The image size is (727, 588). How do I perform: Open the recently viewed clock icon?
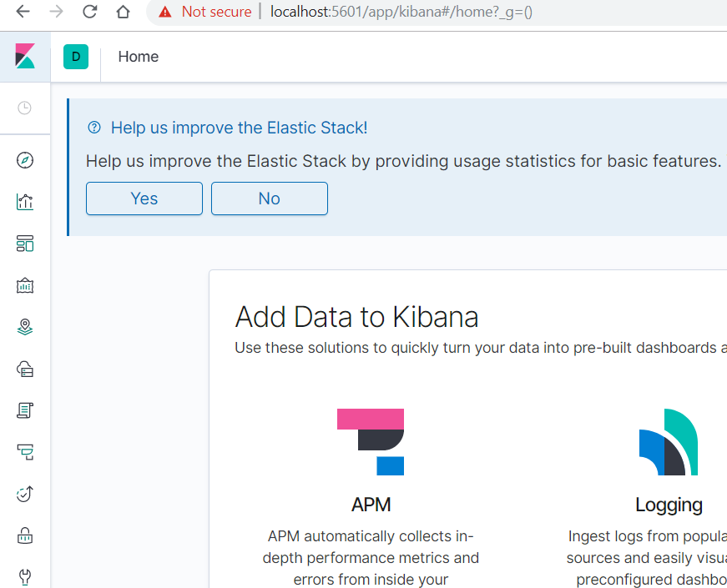pos(25,108)
